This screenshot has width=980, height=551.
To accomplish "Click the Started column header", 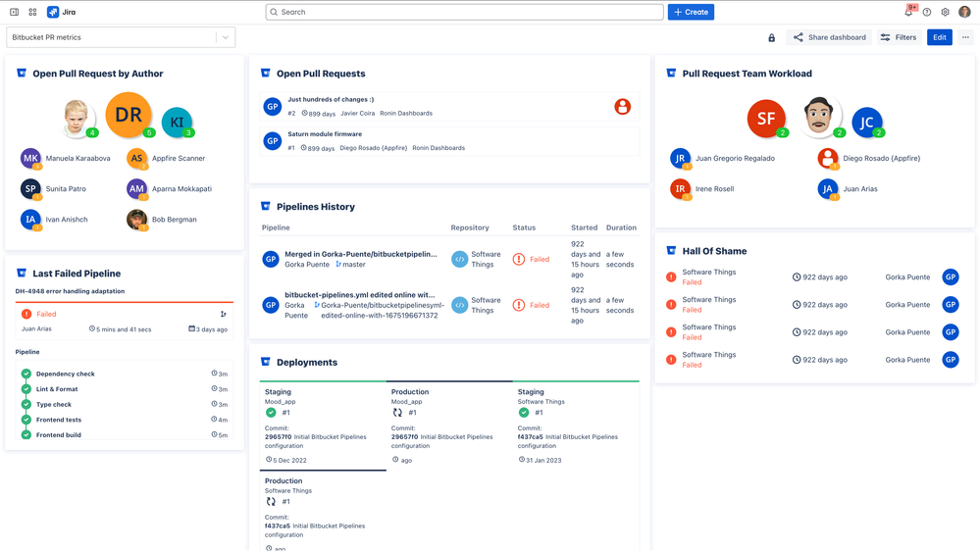I will [x=584, y=227].
